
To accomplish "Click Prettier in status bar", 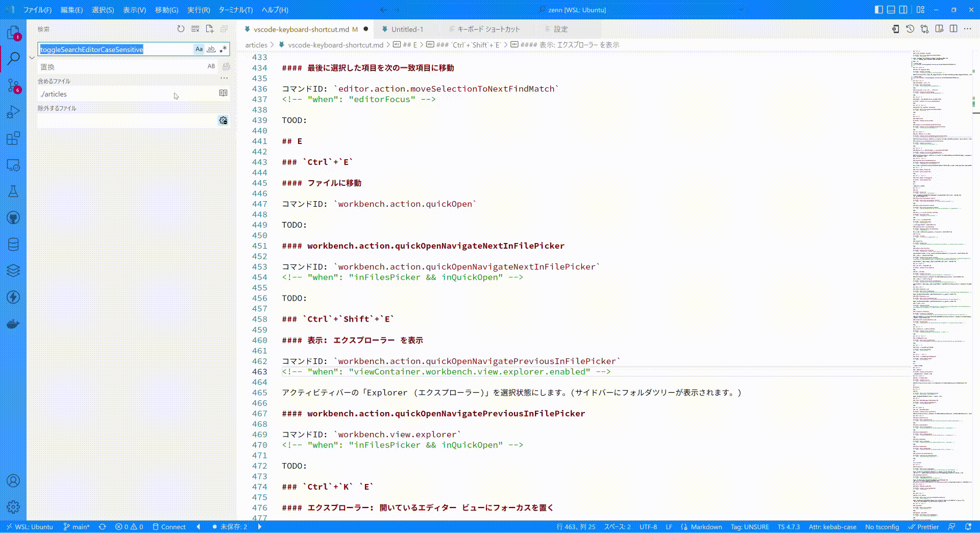I will (x=923, y=527).
